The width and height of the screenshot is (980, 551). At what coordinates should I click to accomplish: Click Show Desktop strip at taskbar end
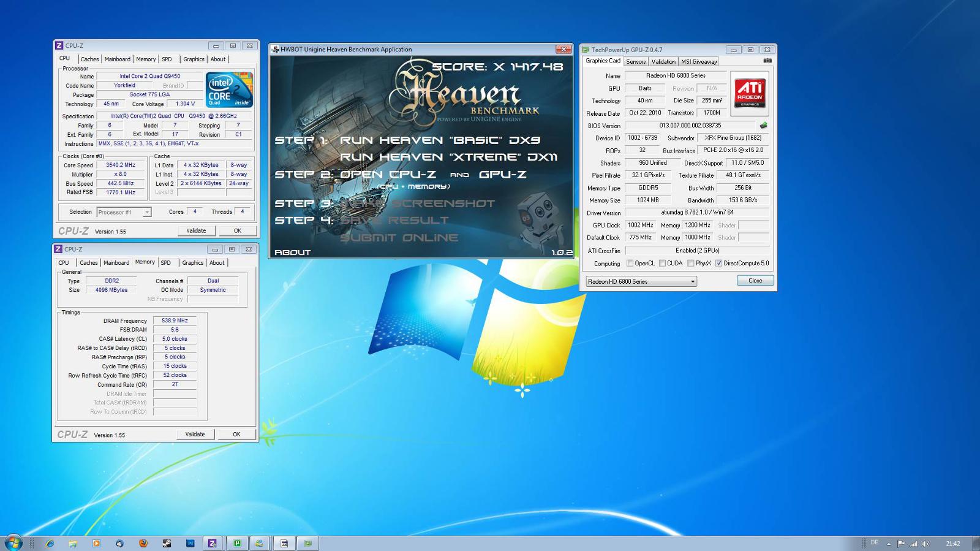point(976,543)
